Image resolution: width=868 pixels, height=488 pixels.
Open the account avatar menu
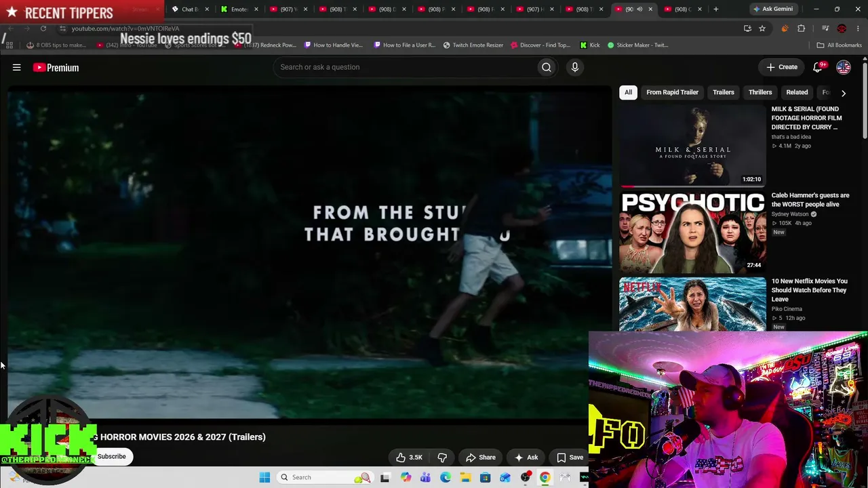click(x=844, y=67)
